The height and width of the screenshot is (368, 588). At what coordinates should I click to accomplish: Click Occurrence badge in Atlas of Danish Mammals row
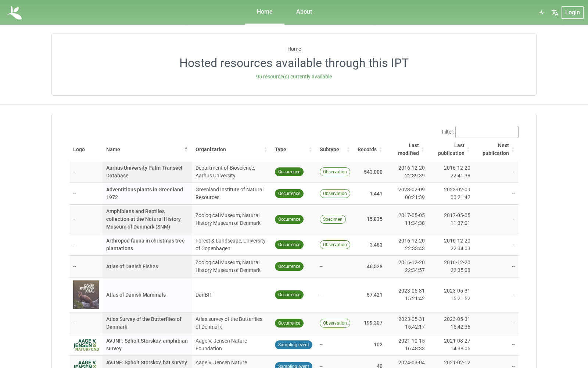pyautogui.click(x=289, y=295)
